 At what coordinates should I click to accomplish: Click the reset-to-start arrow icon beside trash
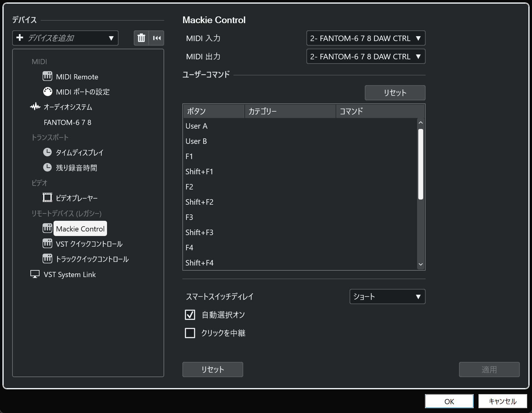click(x=157, y=38)
